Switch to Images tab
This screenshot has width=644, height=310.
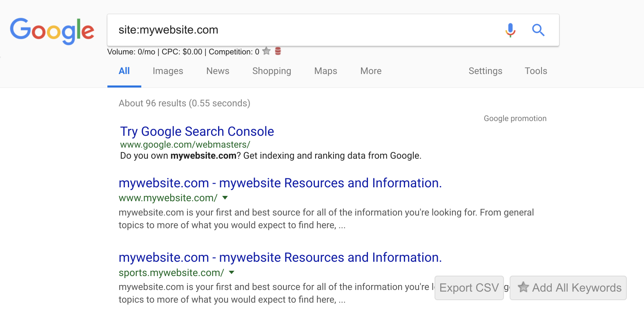pos(168,71)
